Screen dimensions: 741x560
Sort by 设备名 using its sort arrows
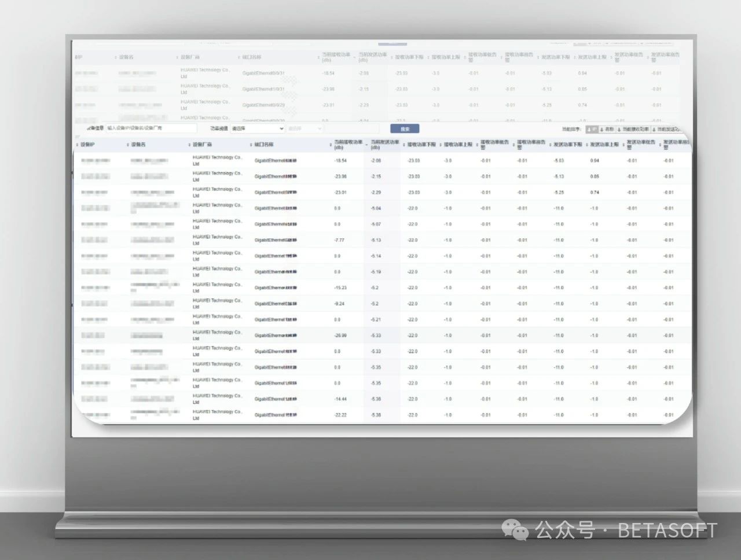click(x=127, y=145)
